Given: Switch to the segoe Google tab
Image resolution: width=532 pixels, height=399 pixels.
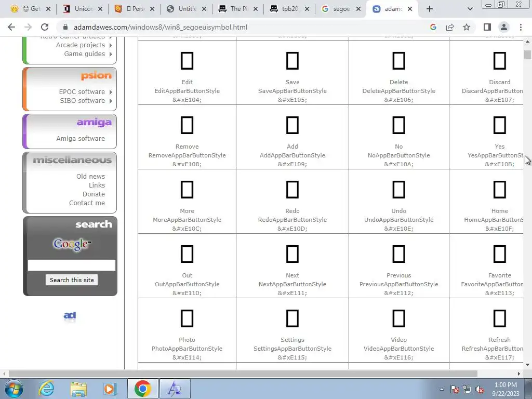Looking at the screenshot, I should (341, 9).
